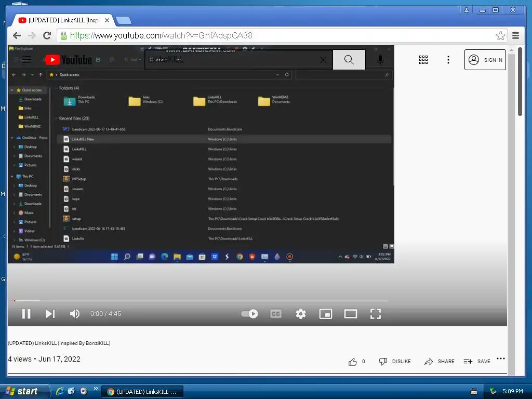Open more actions ellipsis below video
Viewport: 532px width, 399px height.
coord(501,358)
